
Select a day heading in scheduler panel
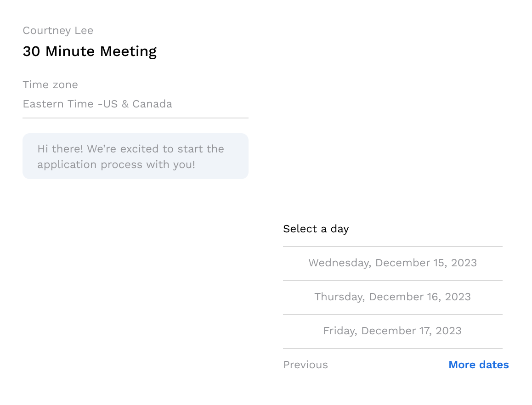pyautogui.click(x=316, y=229)
